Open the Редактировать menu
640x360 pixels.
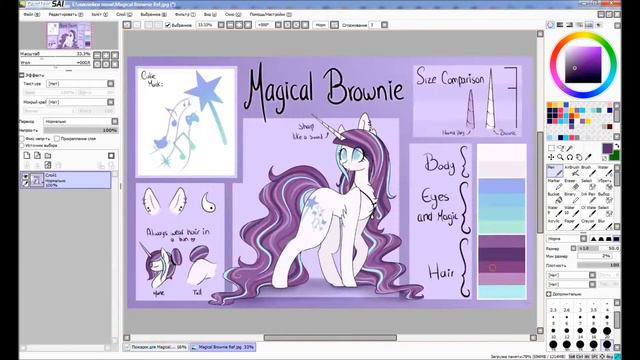[65, 14]
